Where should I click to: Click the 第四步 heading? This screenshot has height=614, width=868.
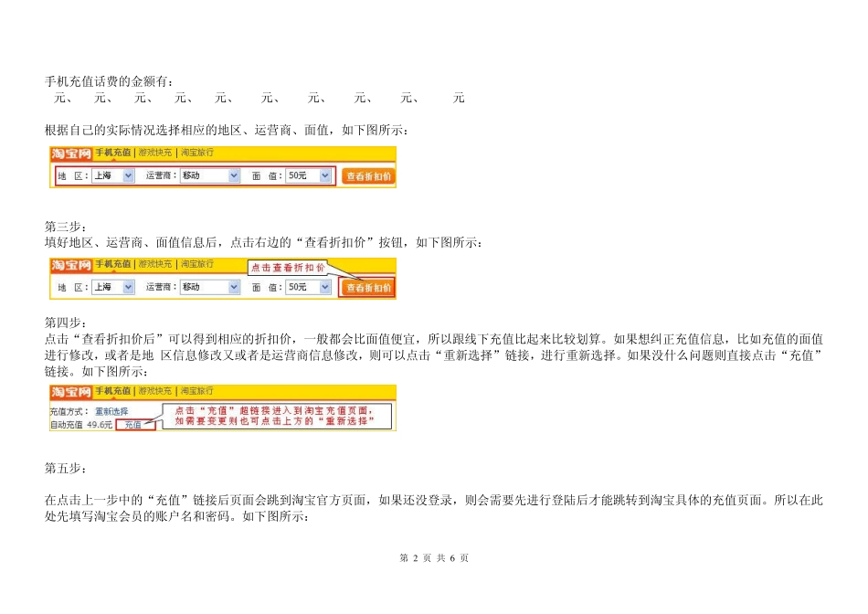click(x=65, y=323)
